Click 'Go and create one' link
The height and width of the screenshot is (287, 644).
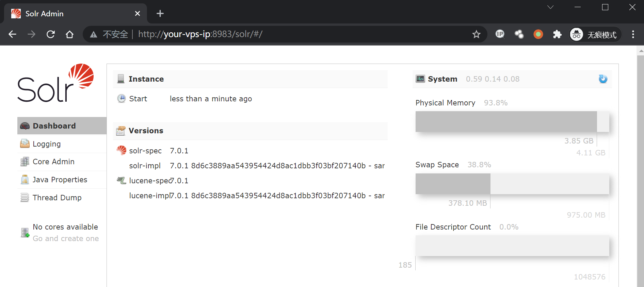(66, 239)
